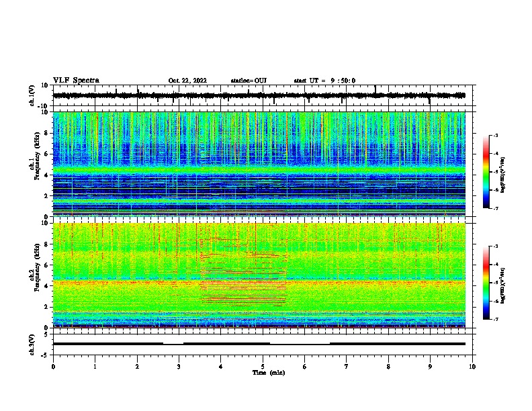Click the "-7" tick on ch.2 colorbar
This screenshot has height=411, width=532.
click(x=495, y=319)
